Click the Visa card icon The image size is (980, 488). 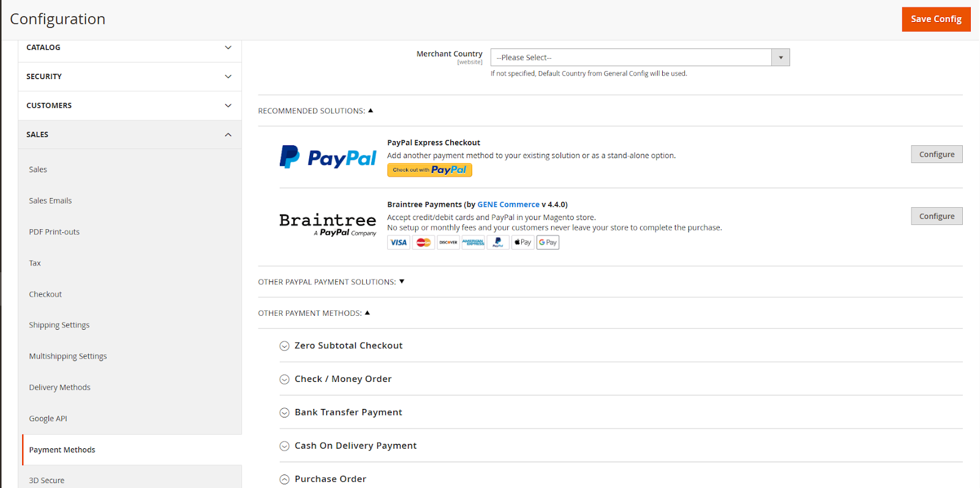tap(399, 242)
